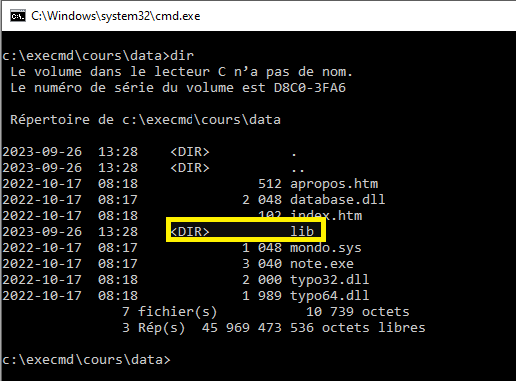This screenshot has width=516, height=381.
Task: Click the Répertoire de path line
Action: 145,120
